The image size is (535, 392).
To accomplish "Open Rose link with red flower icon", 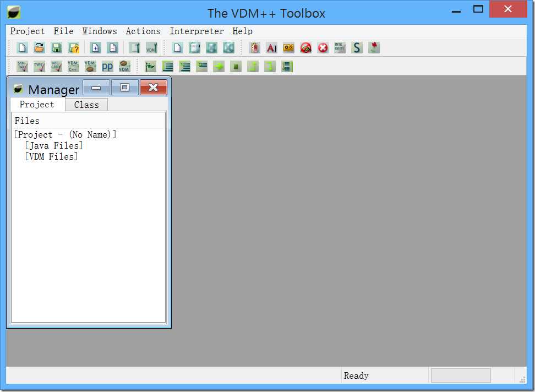I will tap(374, 48).
